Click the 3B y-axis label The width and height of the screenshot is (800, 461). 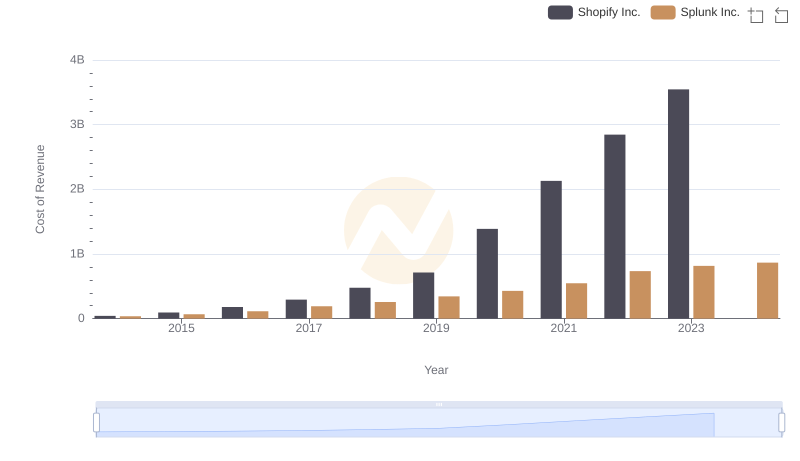[77, 124]
